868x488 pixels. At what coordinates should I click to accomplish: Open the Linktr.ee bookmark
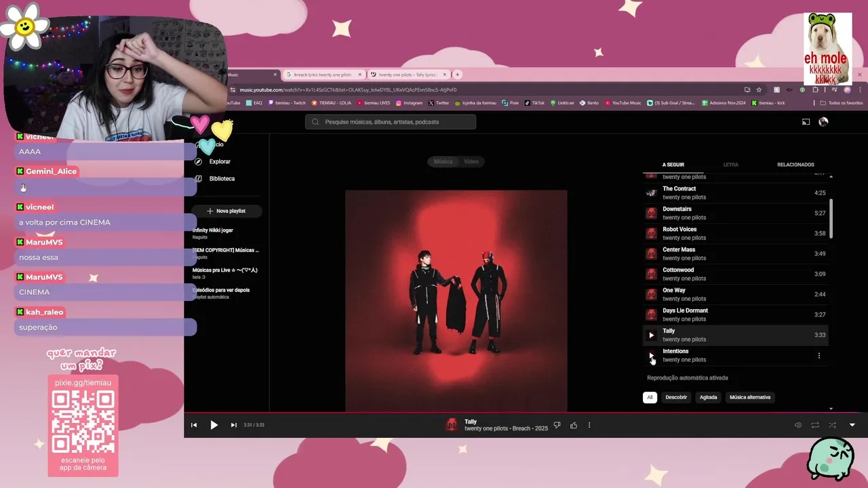562,103
